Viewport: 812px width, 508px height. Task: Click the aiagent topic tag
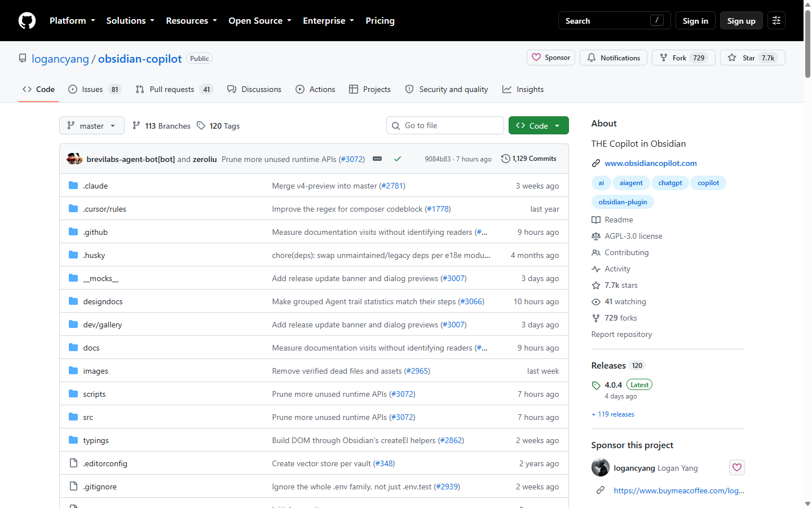(631, 183)
